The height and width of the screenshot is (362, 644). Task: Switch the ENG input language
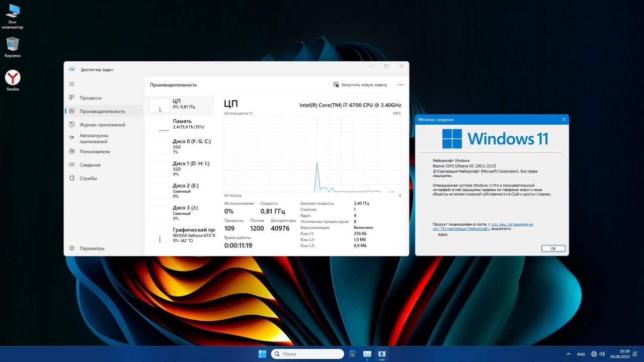click(581, 354)
